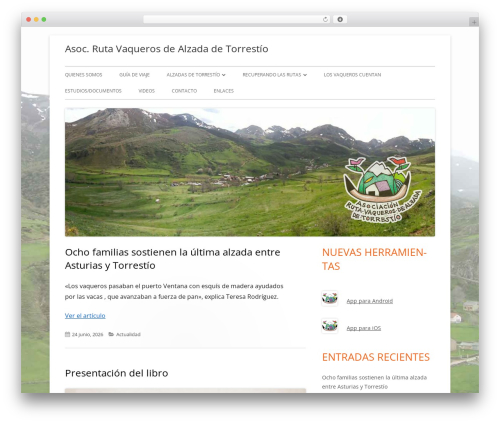
Task: Open the Ver el artículo link
Action: pos(85,316)
